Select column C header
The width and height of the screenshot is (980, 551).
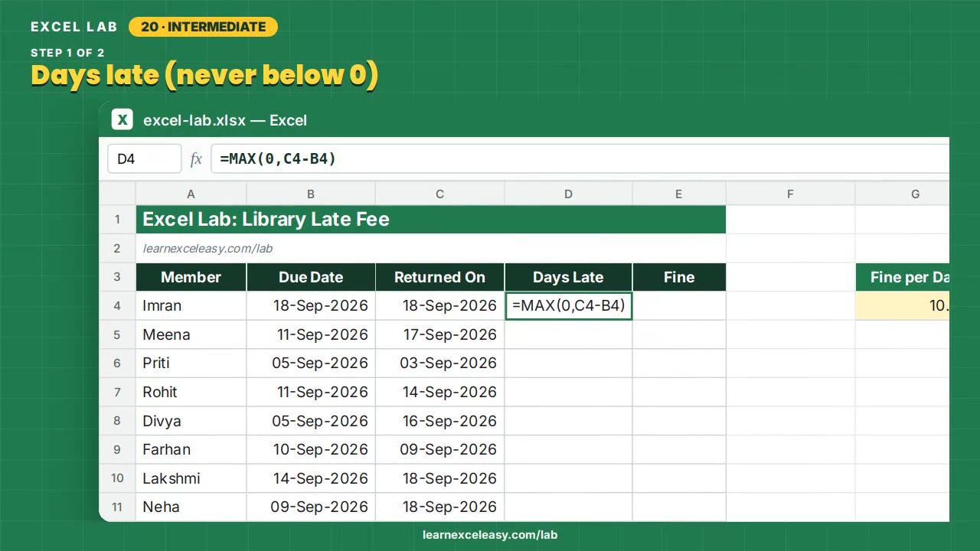click(x=439, y=194)
